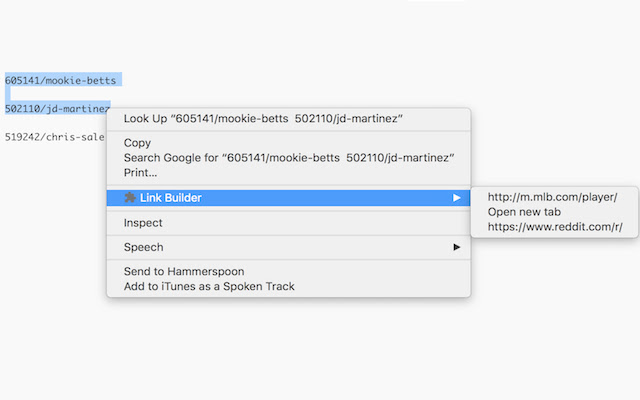This screenshot has height=400, width=640.
Task: Choose Open new tab in the submenu
Action: pyautogui.click(x=524, y=212)
